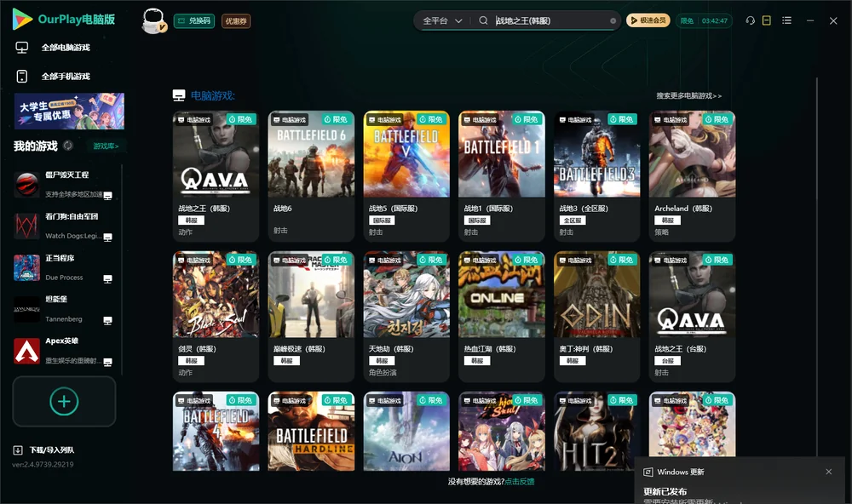The width and height of the screenshot is (852, 504).
Task: Dismiss the Windows 更新 notification
Action: click(x=829, y=472)
